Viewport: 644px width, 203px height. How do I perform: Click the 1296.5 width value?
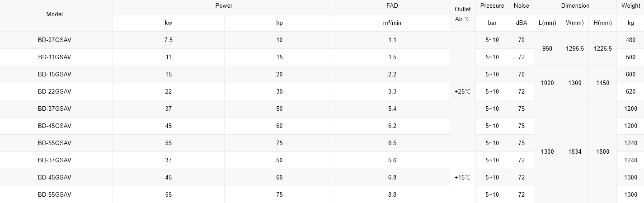pyautogui.click(x=574, y=48)
